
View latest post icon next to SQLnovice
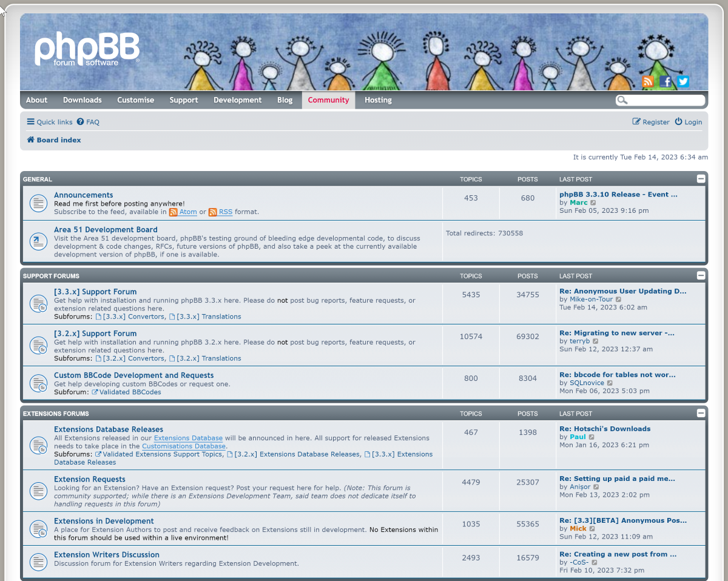pos(610,383)
